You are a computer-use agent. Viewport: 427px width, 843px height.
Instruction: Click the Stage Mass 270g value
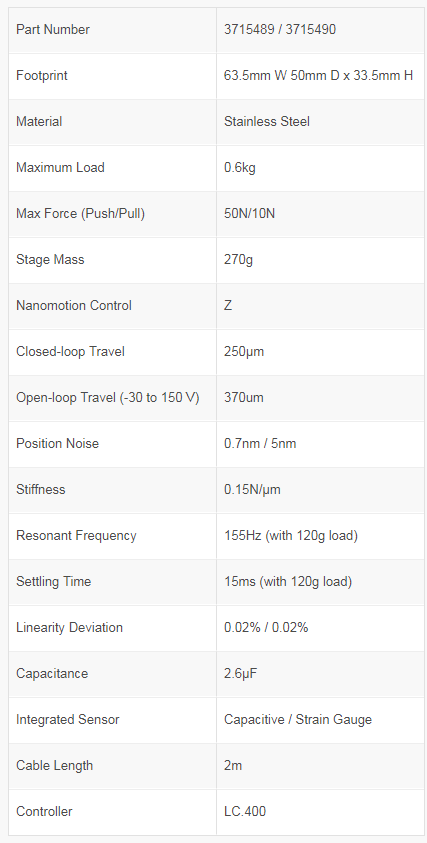[x=238, y=260]
